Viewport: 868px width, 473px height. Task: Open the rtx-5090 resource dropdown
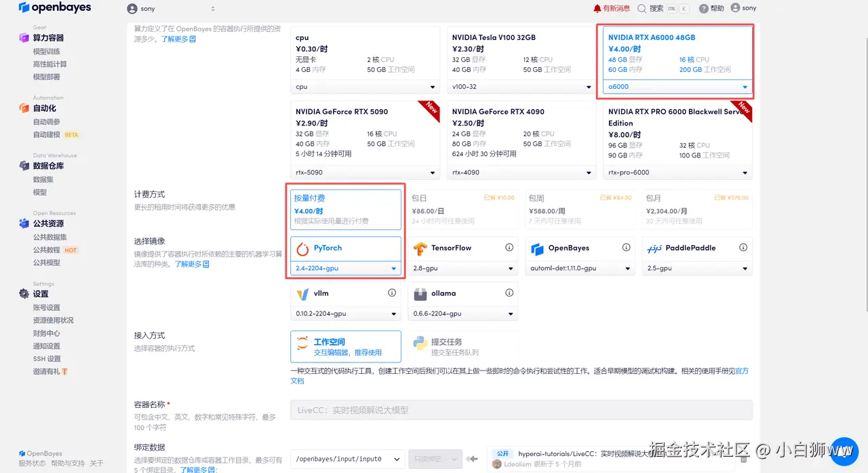pyautogui.click(x=366, y=172)
